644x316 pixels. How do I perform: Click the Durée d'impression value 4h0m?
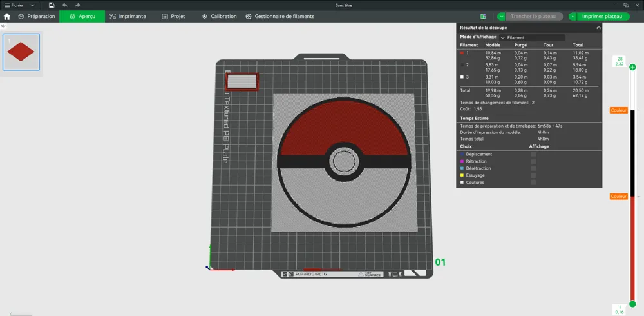[x=543, y=132]
